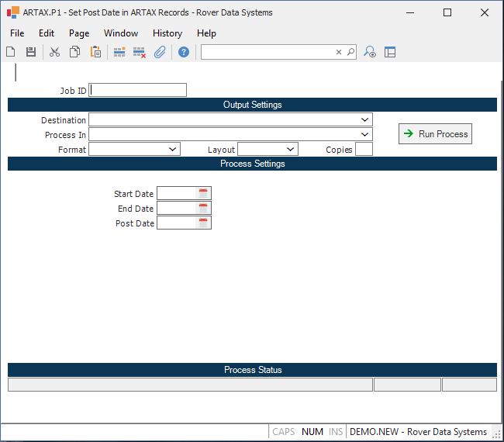Click the Save disk icon

[x=31, y=52]
